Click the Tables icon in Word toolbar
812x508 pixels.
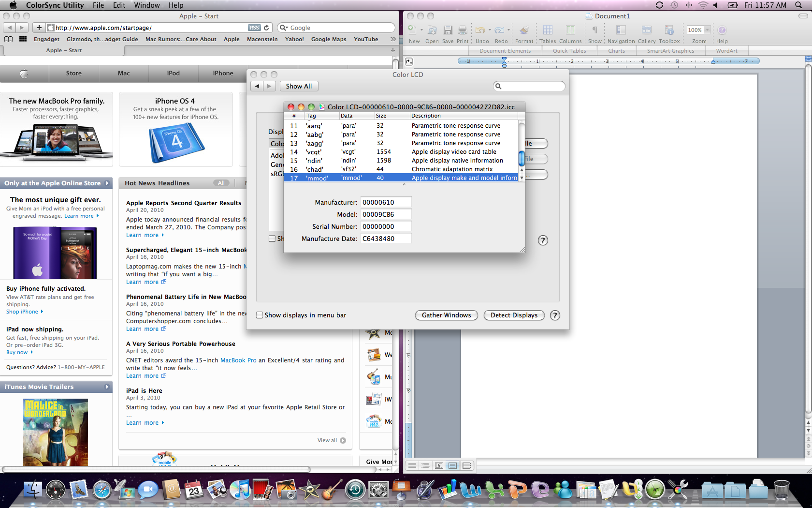coord(548,30)
